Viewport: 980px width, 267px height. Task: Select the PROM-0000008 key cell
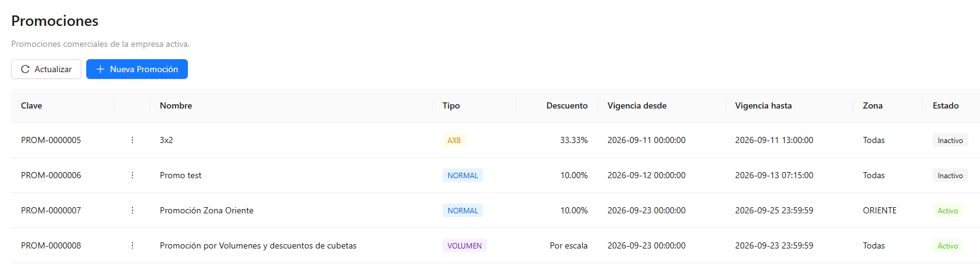51,245
